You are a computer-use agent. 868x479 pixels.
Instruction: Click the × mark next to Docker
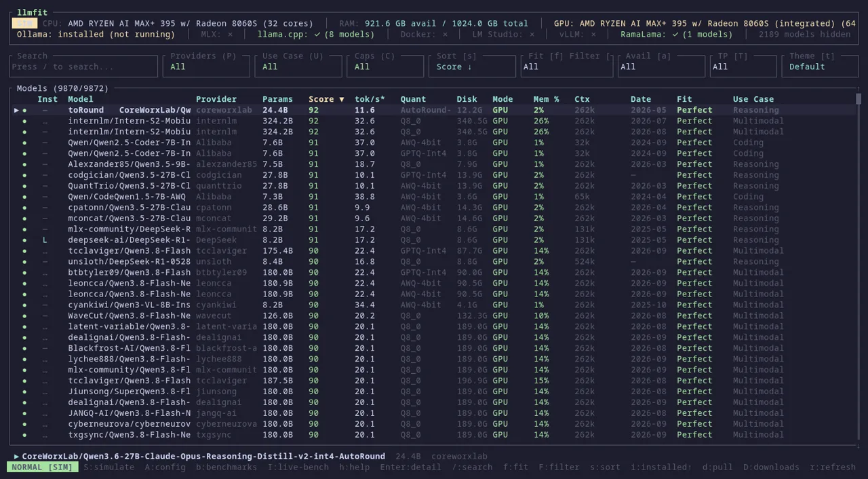[445, 34]
